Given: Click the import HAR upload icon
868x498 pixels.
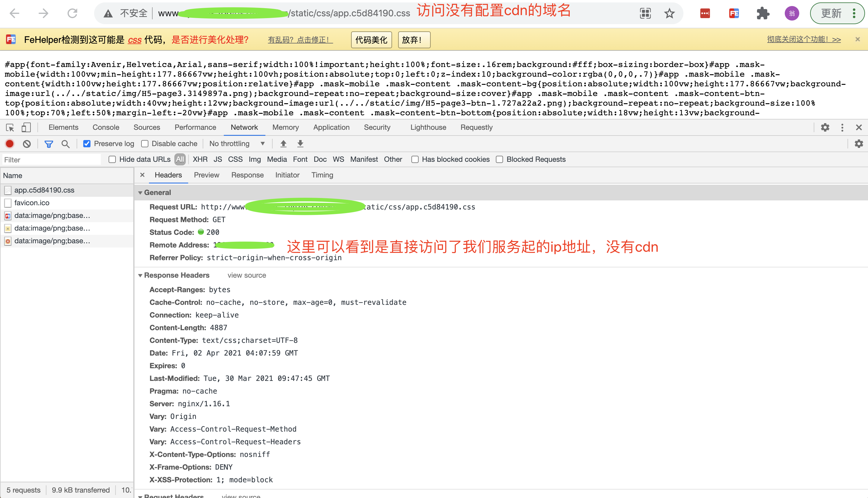Looking at the screenshot, I should pyautogui.click(x=283, y=144).
